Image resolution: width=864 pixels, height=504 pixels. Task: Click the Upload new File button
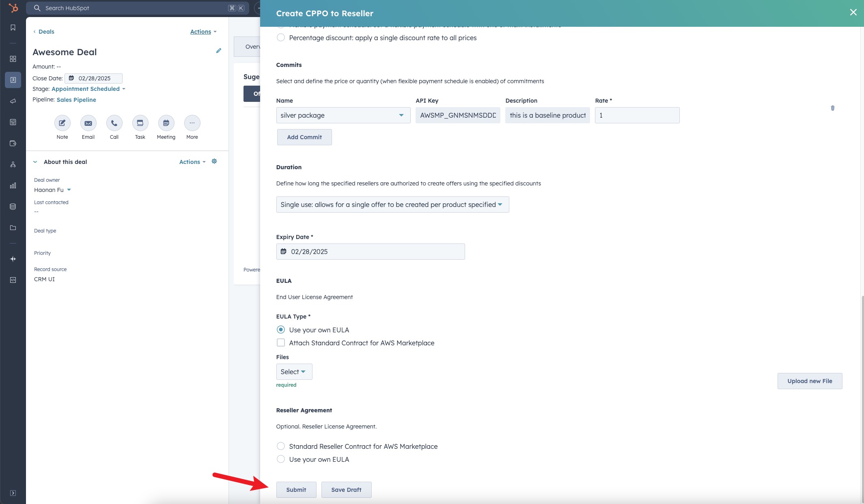809,381
